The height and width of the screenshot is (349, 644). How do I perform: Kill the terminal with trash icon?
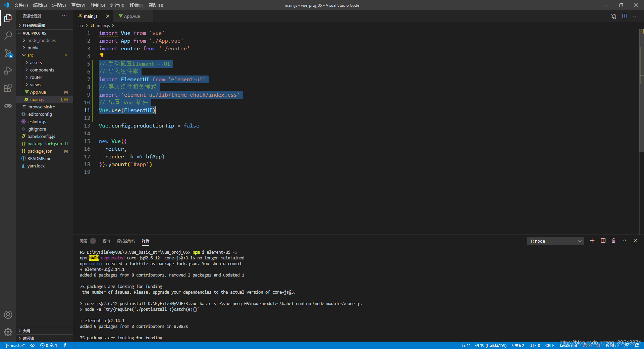tap(613, 241)
